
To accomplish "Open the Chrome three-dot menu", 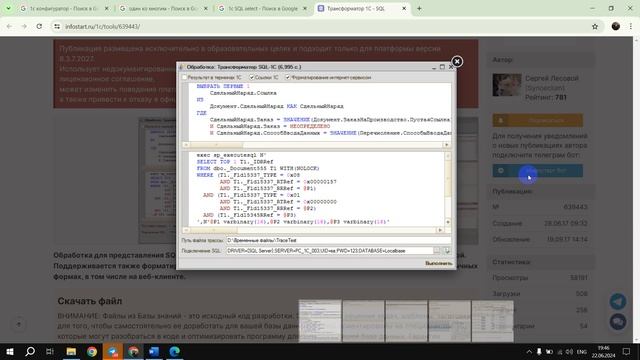I will coord(631,27).
